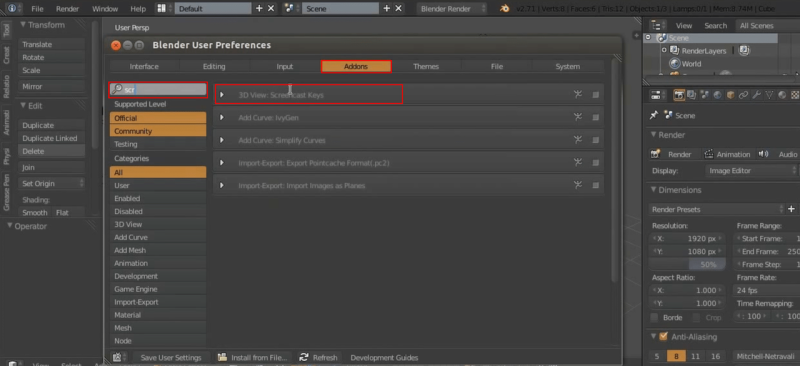Select the Render properties camera tab
Viewport: 800px width, 366px height.
point(679,95)
